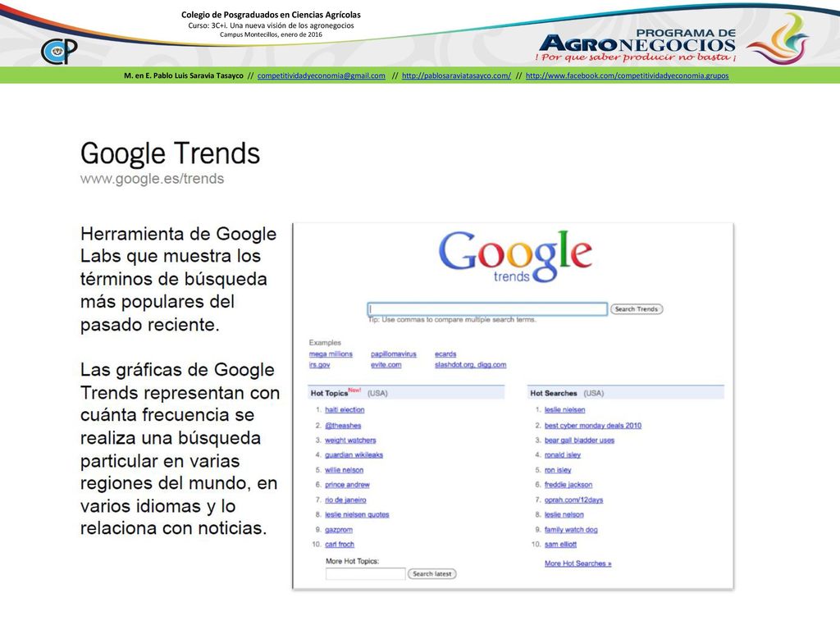The width and height of the screenshot is (840, 630).
Task: Open the pablosaraviatasayco.com link
Action: [x=456, y=75]
